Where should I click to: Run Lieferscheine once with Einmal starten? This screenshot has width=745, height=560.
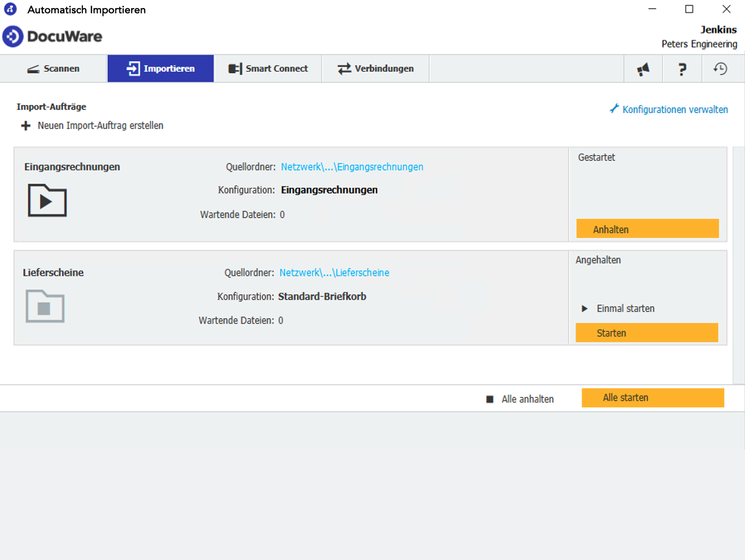(625, 309)
